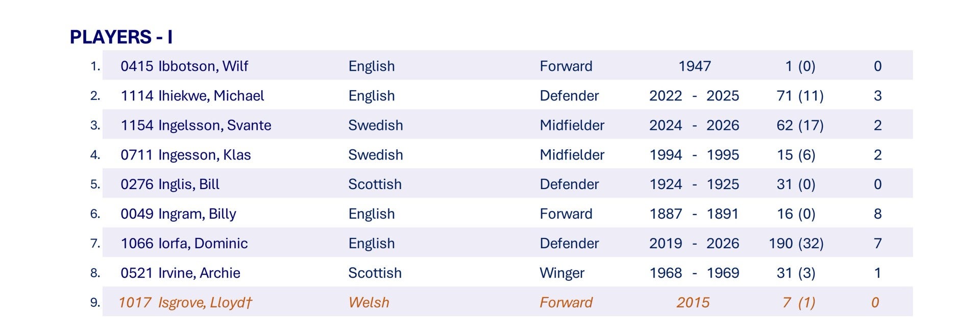Select Iorfa, Dominic player name
Screen dimensions: 980x317
click(x=203, y=244)
